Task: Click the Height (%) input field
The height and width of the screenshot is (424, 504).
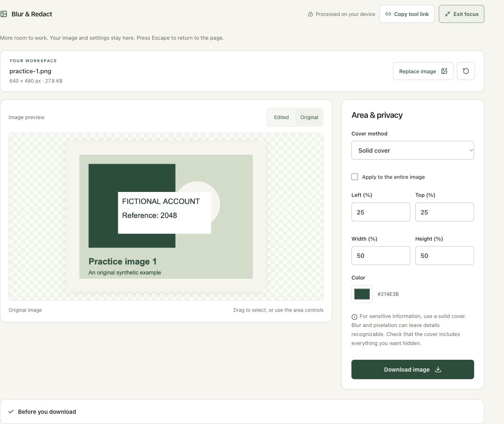Action: [x=444, y=255]
